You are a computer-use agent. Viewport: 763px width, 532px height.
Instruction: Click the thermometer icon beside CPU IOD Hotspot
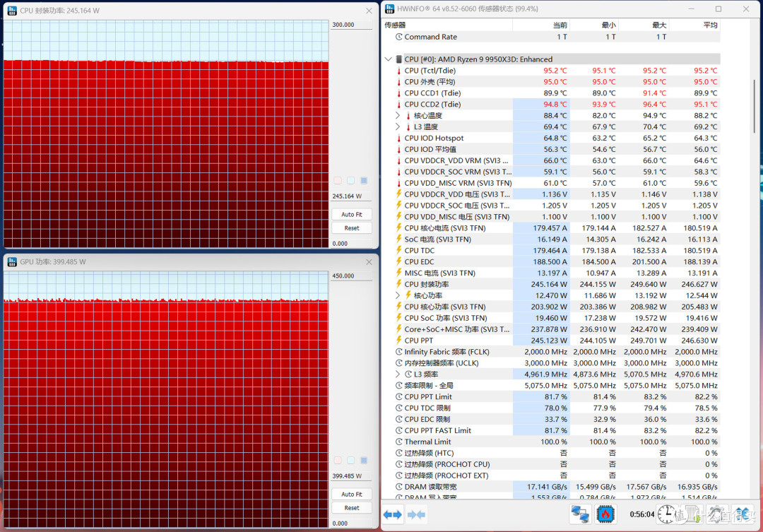click(399, 138)
